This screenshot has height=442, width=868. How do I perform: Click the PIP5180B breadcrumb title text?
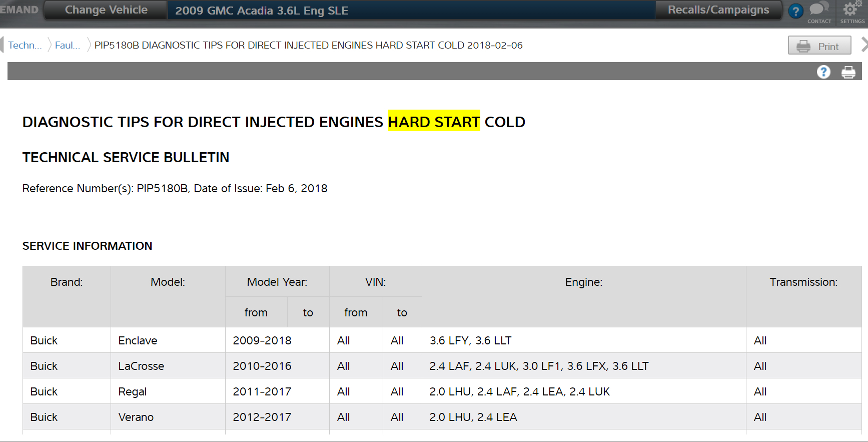[x=308, y=45]
